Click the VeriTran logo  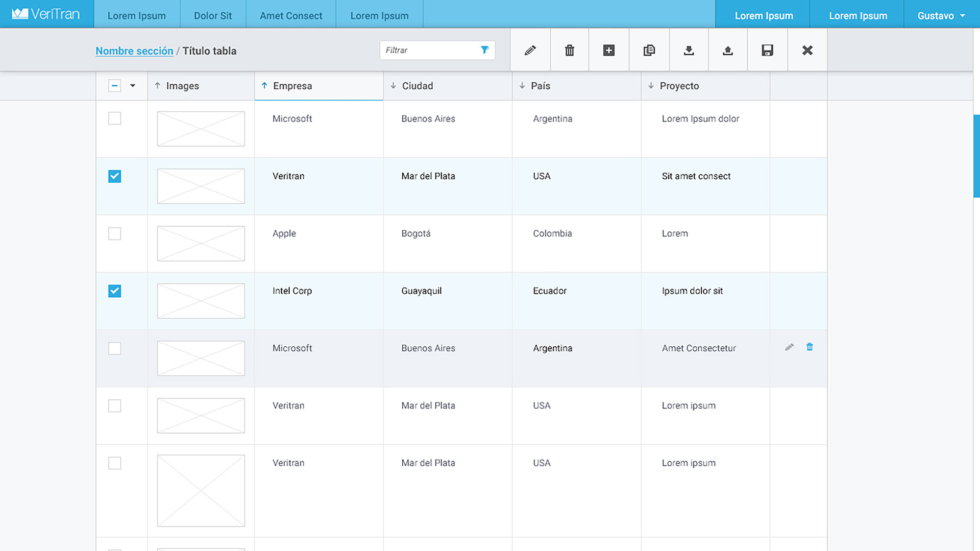(46, 14)
